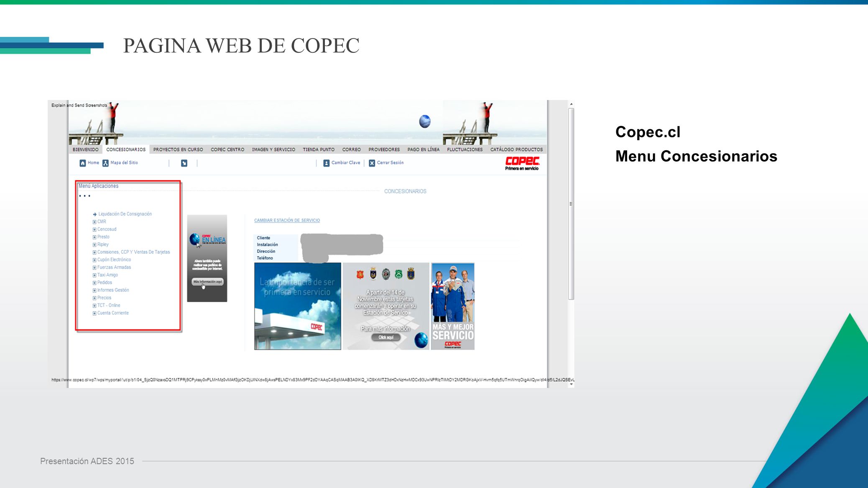Open Liquidación De Consignación link
The height and width of the screenshot is (488, 868).
(x=125, y=214)
